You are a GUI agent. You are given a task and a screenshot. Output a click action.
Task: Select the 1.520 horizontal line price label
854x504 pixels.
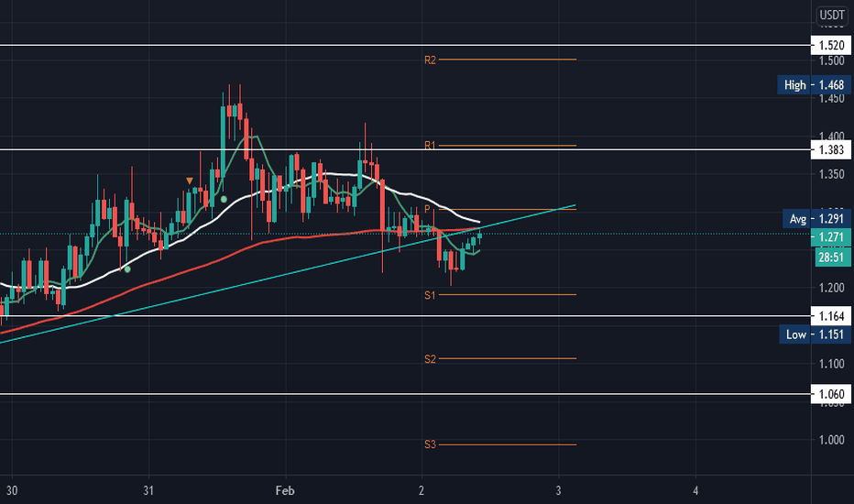tap(830, 45)
